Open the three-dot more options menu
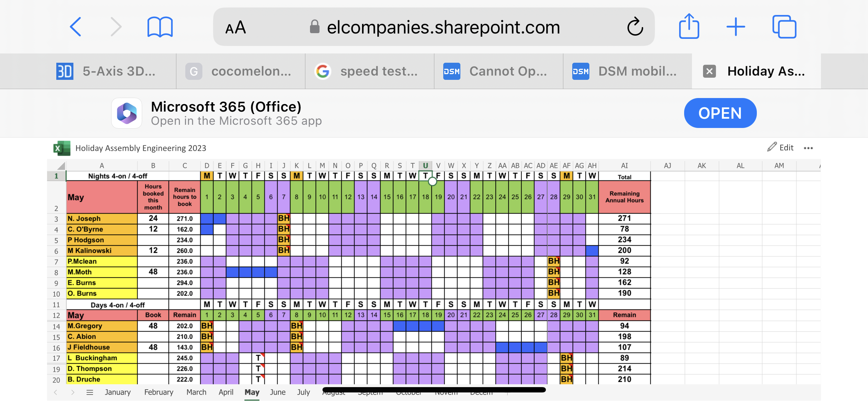This screenshot has height=401, width=868. pos(808,148)
